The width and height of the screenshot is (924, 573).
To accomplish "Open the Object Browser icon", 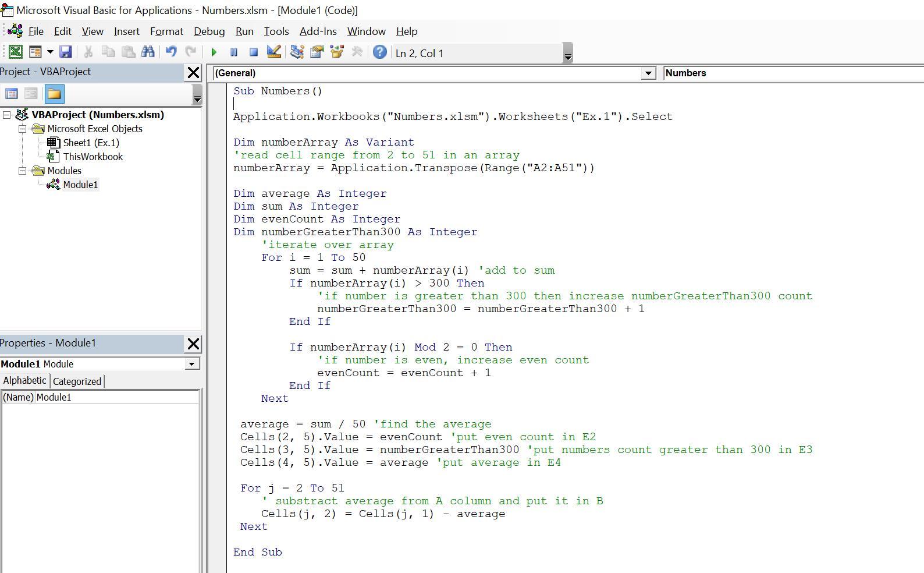I will pyautogui.click(x=337, y=52).
